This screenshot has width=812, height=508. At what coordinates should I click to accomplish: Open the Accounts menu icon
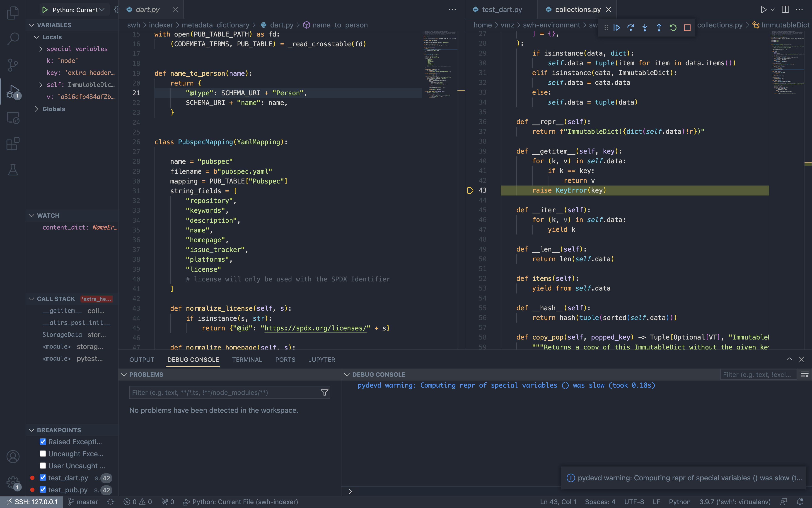[x=13, y=457]
